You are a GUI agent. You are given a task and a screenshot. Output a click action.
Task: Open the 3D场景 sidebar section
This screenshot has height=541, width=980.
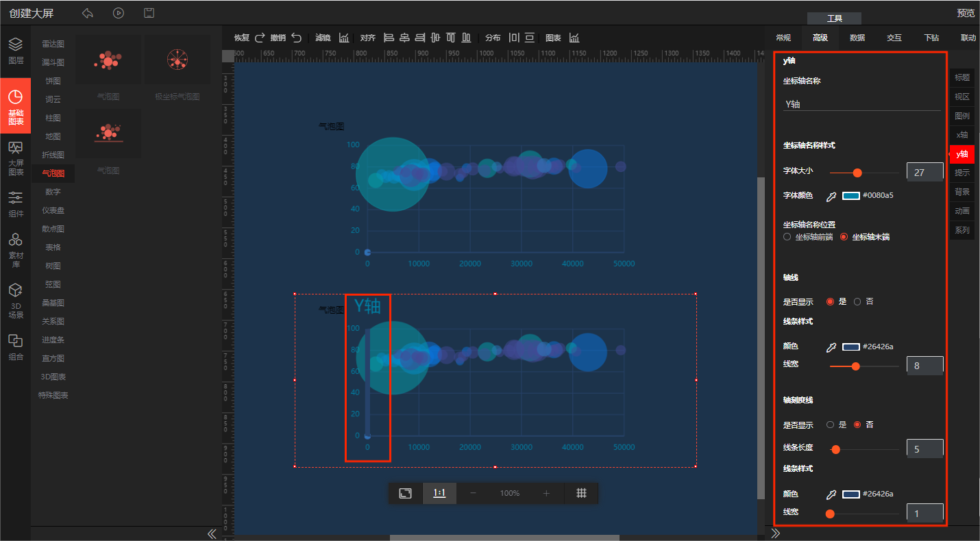[x=15, y=301]
